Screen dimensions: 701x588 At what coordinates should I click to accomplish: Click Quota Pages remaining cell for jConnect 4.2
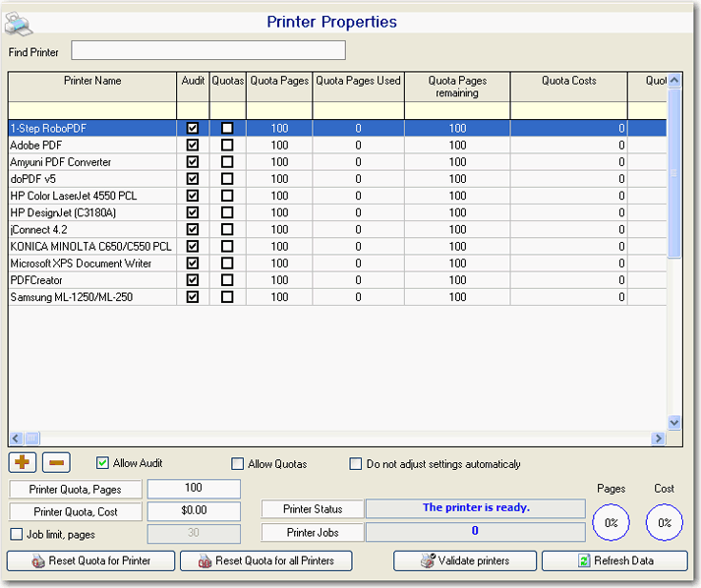coord(457,230)
